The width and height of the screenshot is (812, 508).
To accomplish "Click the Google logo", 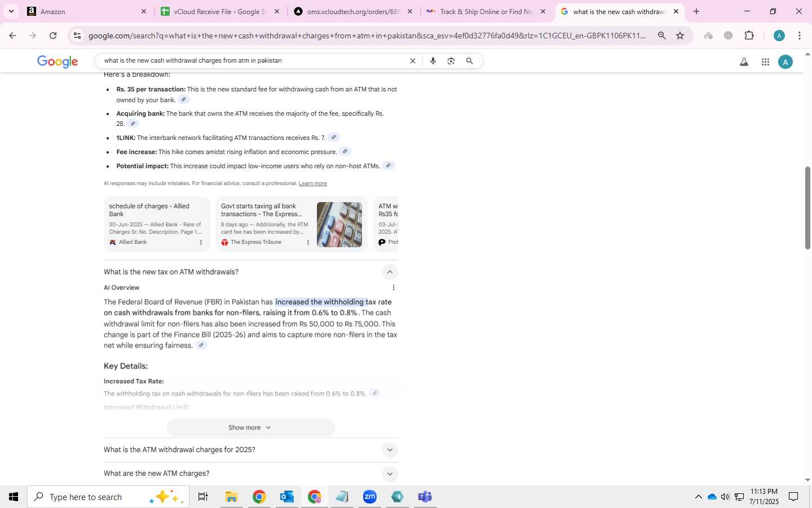I will (58, 62).
